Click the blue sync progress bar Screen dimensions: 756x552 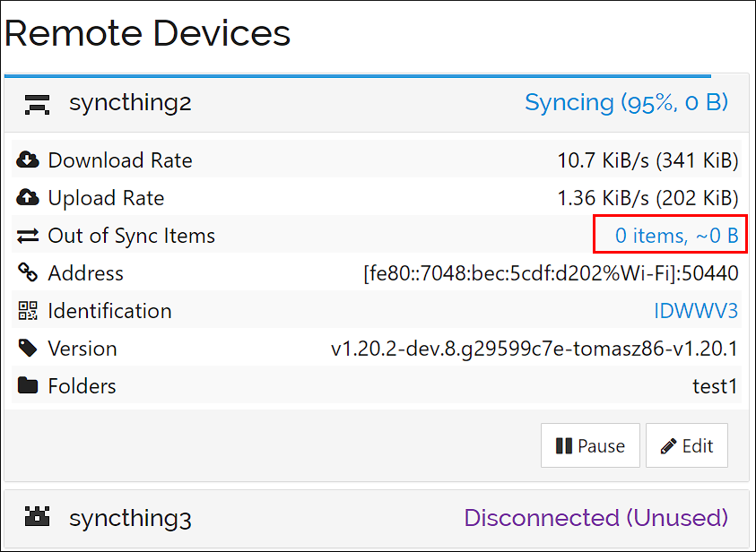tap(359, 77)
